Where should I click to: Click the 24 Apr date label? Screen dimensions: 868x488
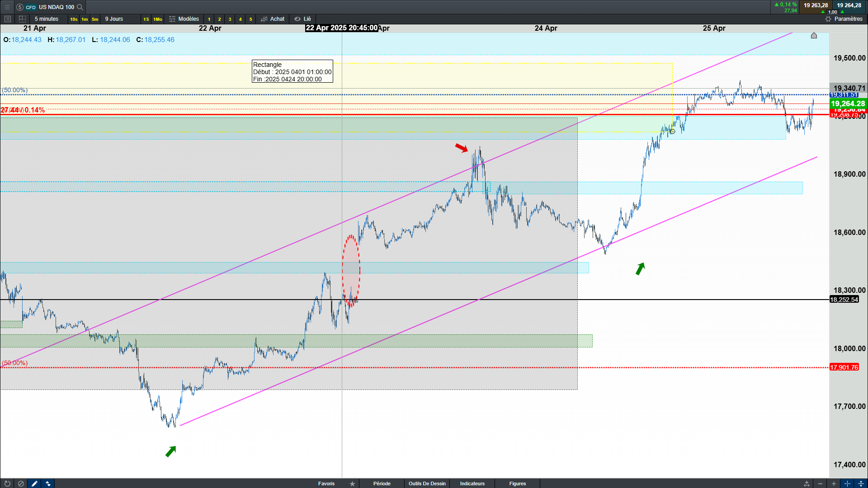pyautogui.click(x=546, y=28)
